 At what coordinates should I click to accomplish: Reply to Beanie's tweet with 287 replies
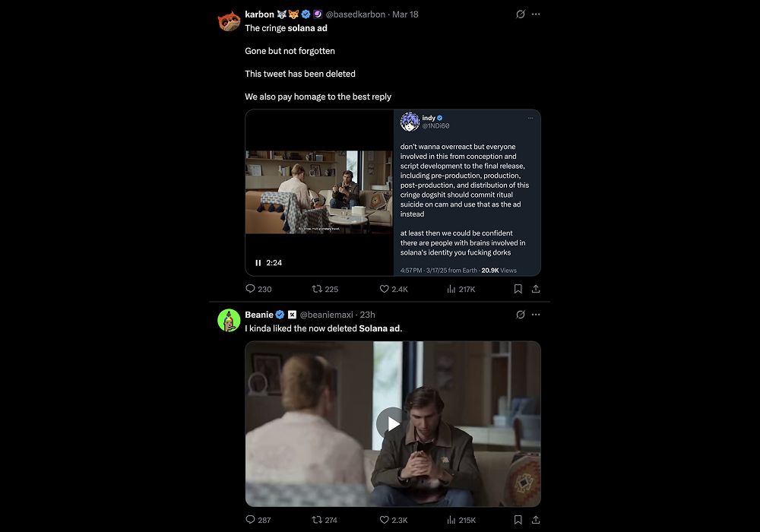click(250, 520)
